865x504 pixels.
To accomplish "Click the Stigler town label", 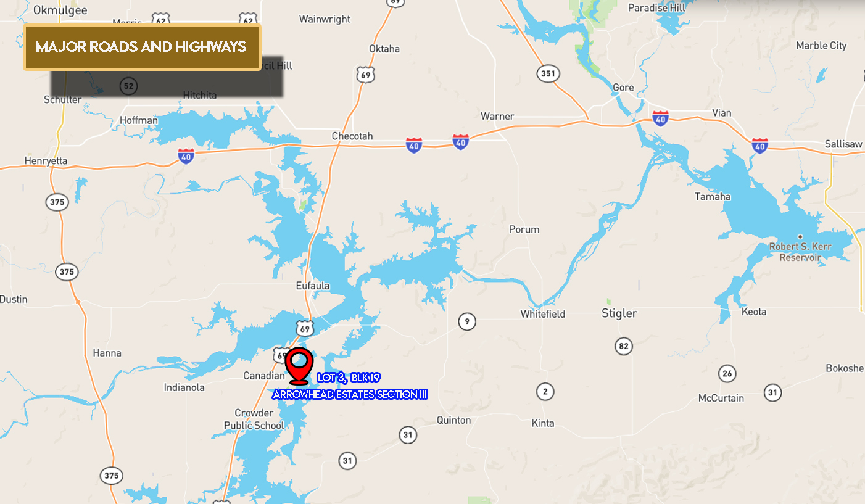I will coord(619,313).
